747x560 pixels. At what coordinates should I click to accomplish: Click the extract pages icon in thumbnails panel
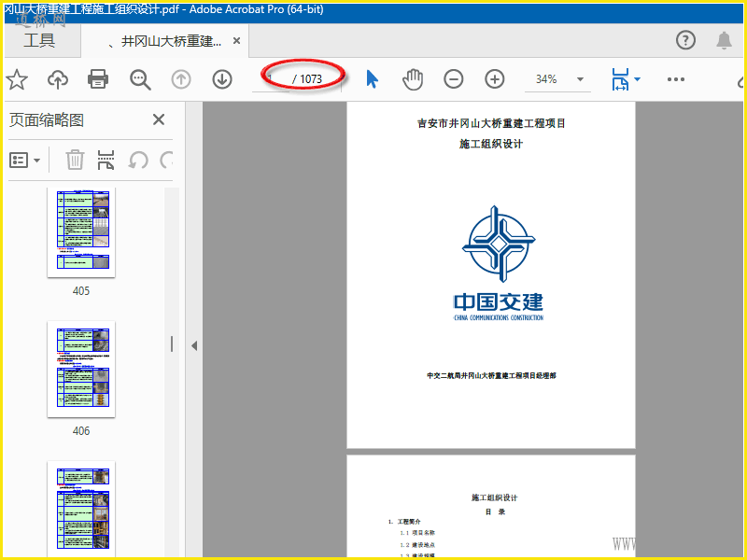coord(106,160)
